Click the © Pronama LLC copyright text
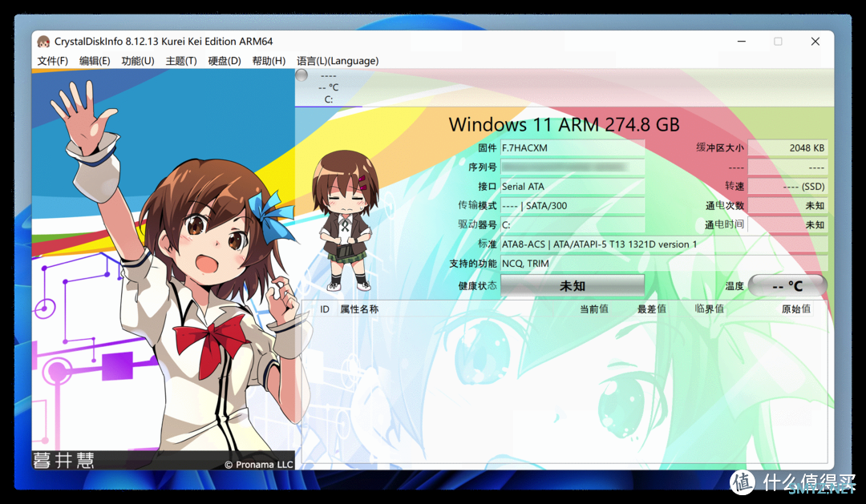This screenshot has height=504, width=866. click(x=258, y=464)
